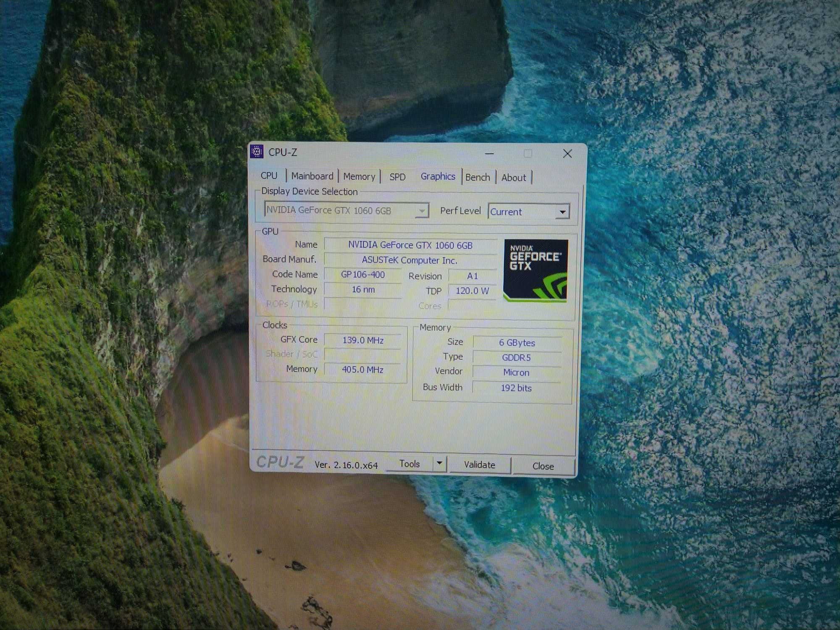Open the Bench tab
This screenshot has height=630, width=840.
pos(478,178)
